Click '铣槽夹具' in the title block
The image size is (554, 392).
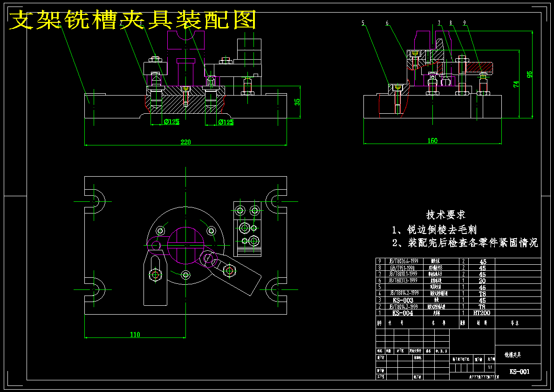pyautogui.click(x=513, y=355)
